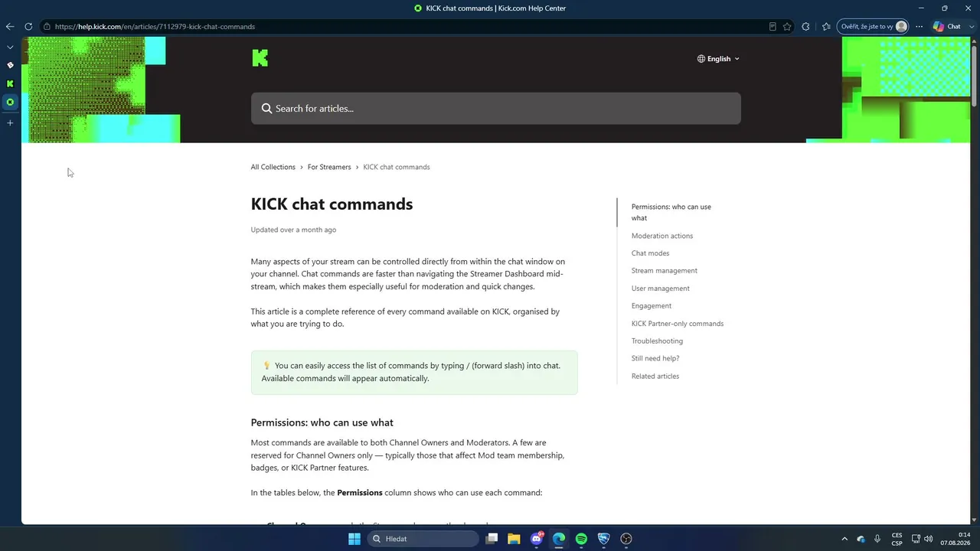Open the English language dropdown
Image resolution: width=980 pixels, height=551 pixels.
pos(718,59)
